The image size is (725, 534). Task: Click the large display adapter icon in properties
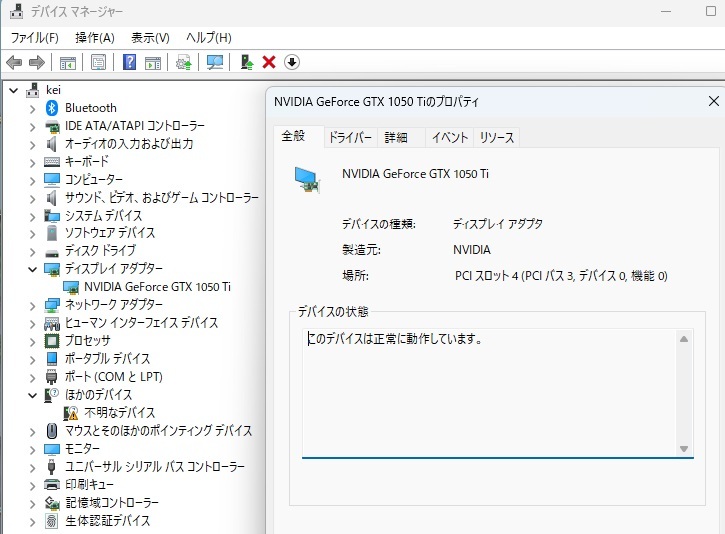307,179
